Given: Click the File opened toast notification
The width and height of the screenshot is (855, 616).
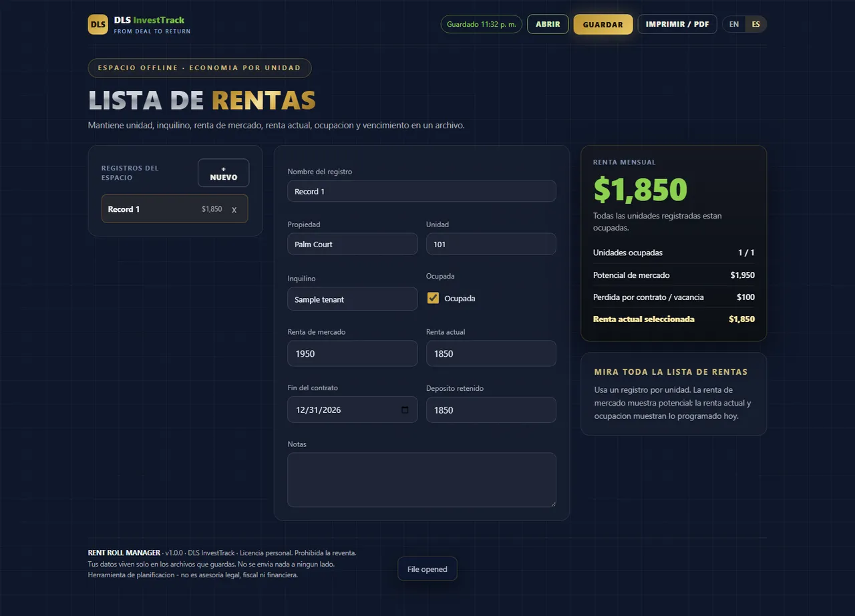Looking at the screenshot, I should click(427, 569).
